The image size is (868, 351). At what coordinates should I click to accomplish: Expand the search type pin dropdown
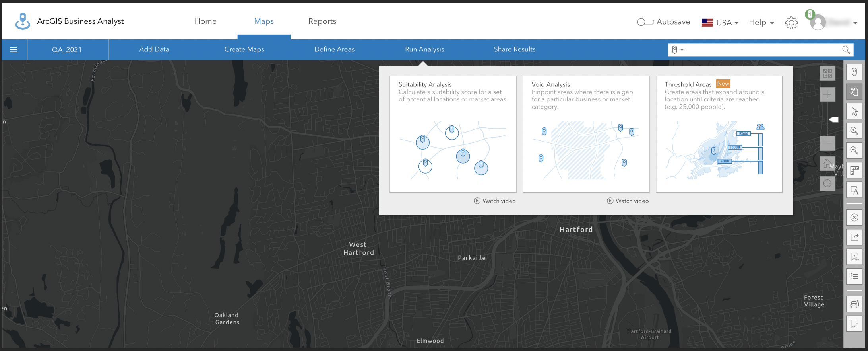(x=678, y=50)
